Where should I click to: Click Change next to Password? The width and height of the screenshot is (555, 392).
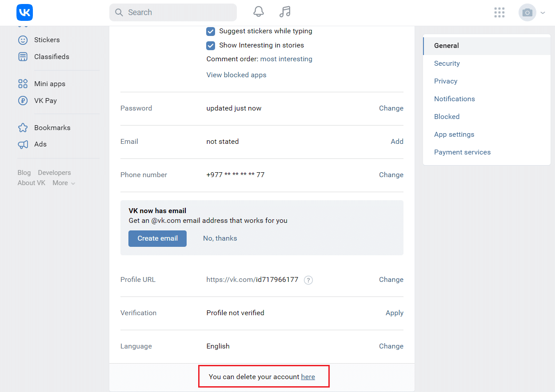(x=391, y=108)
